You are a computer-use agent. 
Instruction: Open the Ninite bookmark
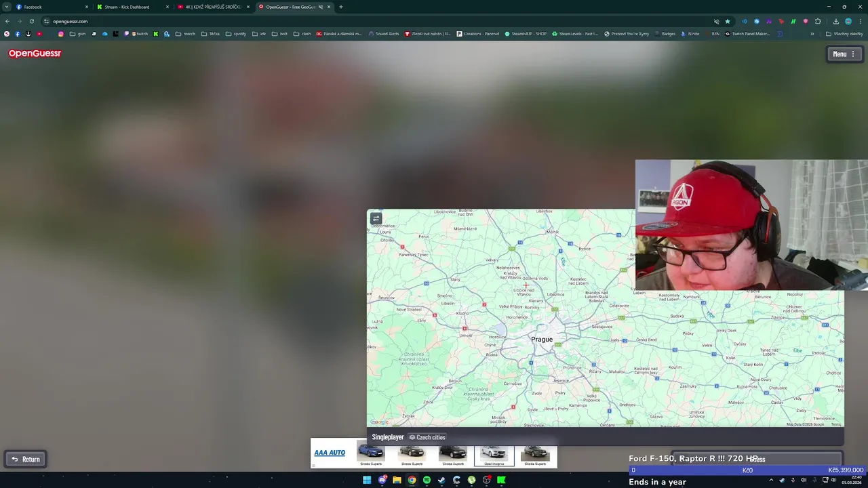(690, 34)
